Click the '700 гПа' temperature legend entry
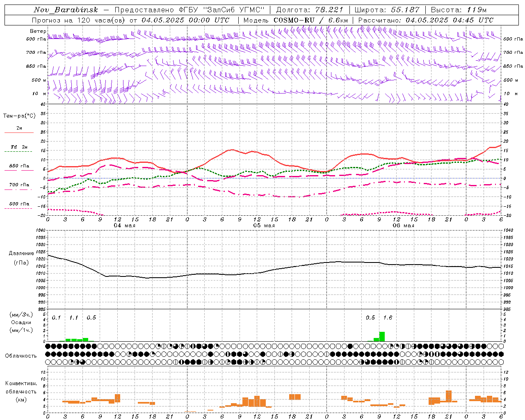Viewport: 525px width, 420px height. tap(19, 185)
